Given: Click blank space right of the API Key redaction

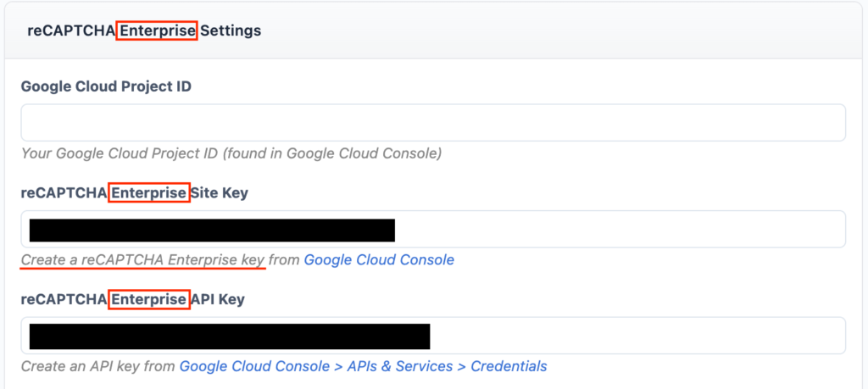Looking at the screenshot, I should click(636, 336).
